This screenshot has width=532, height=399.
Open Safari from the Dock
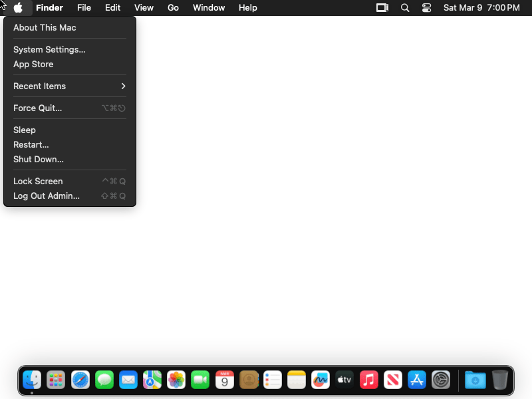(80, 380)
